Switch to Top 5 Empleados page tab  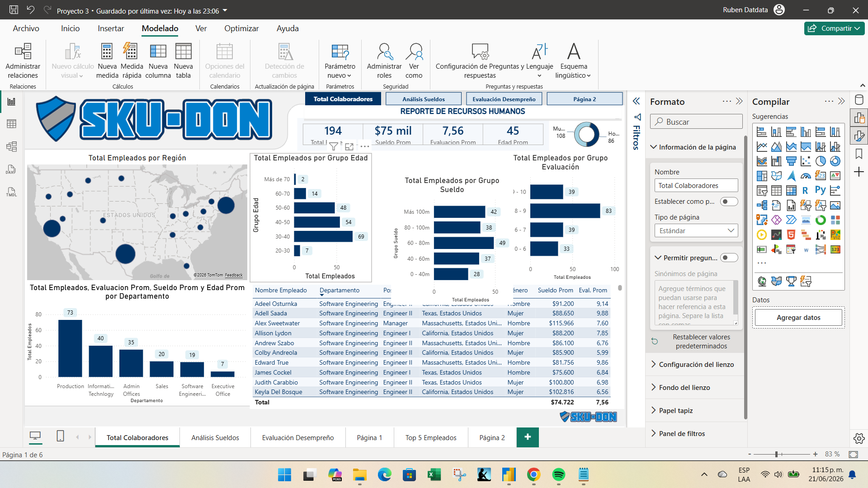[431, 438]
